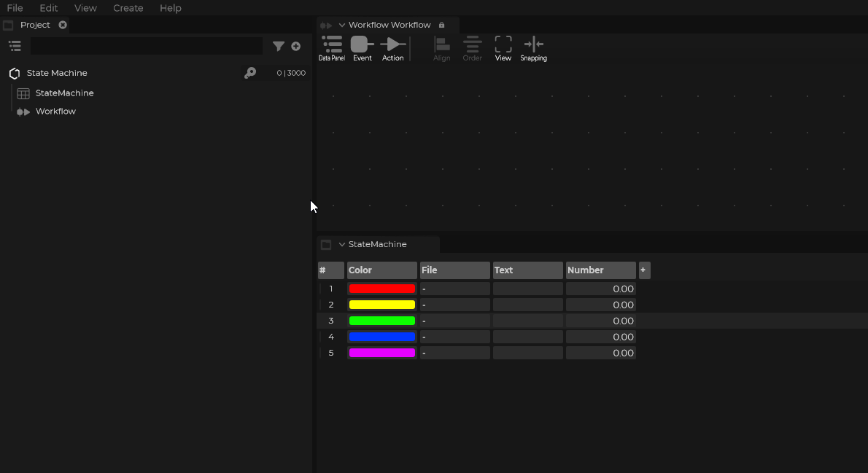Select the Event node tool

(362, 48)
